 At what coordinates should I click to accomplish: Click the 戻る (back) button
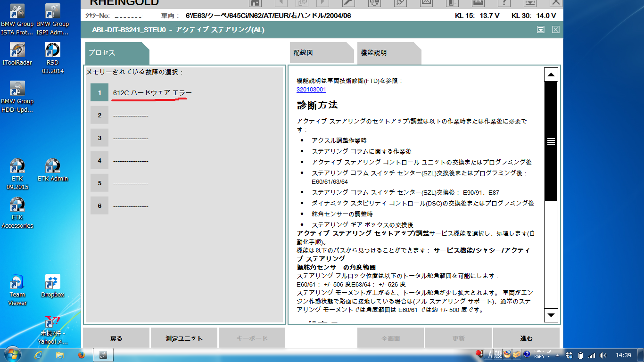point(116,338)
